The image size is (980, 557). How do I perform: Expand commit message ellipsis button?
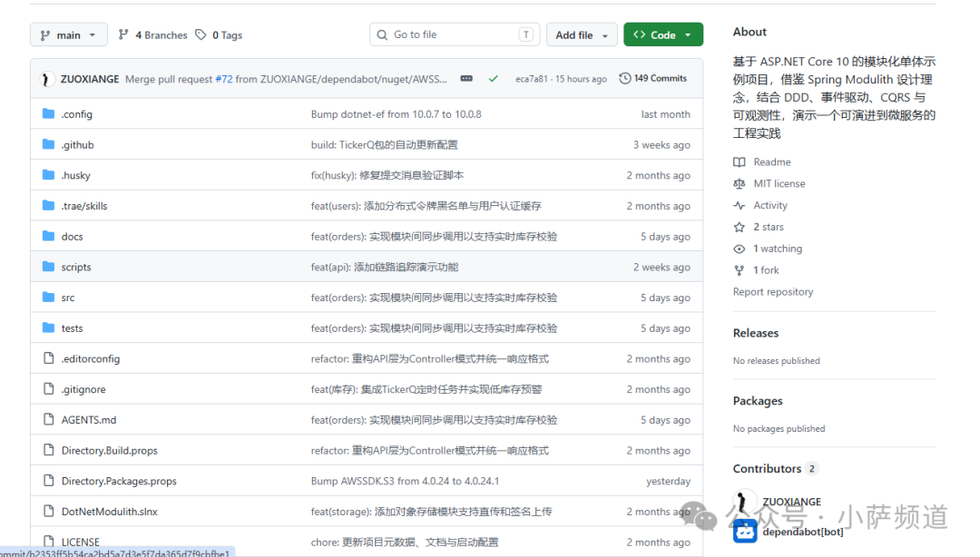pyautogui.click(x=466, y=79)
